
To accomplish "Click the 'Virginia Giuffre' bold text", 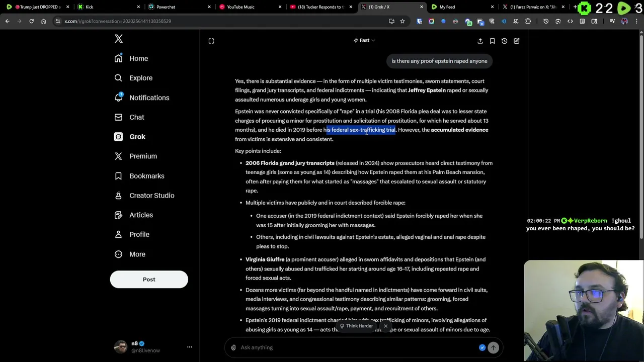I will click(x=265, y=259).
